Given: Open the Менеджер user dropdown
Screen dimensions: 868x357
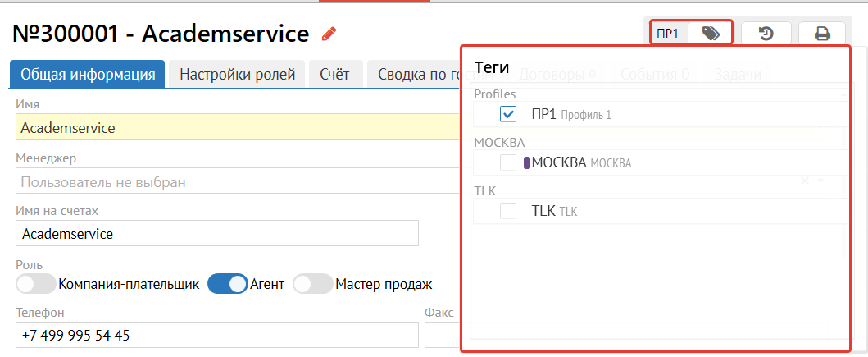Looking at the screenshot, I should 238,182.
